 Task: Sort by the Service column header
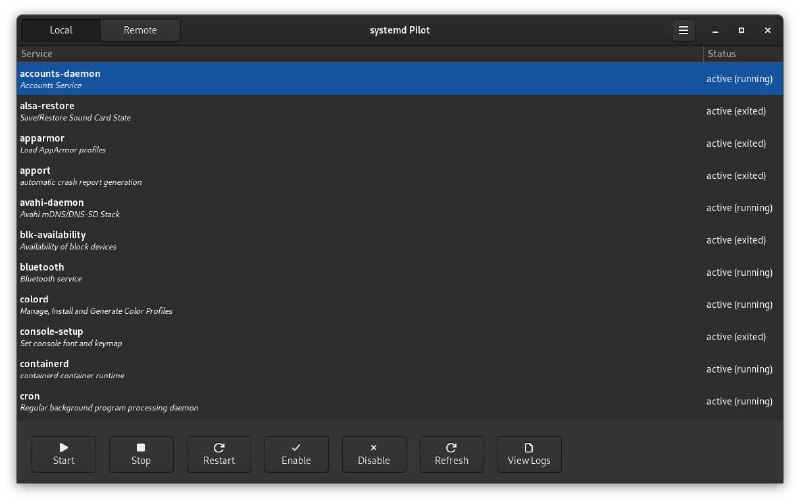click(360, 54)
